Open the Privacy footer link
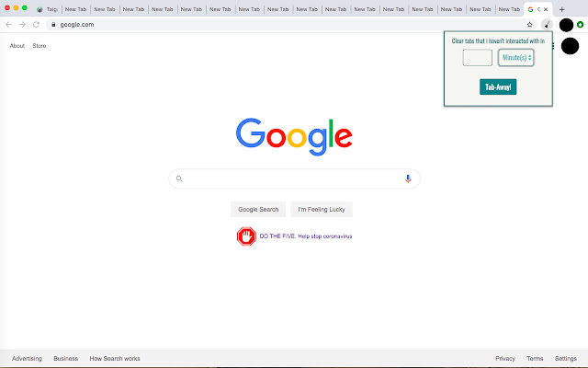 pos(505,359)
